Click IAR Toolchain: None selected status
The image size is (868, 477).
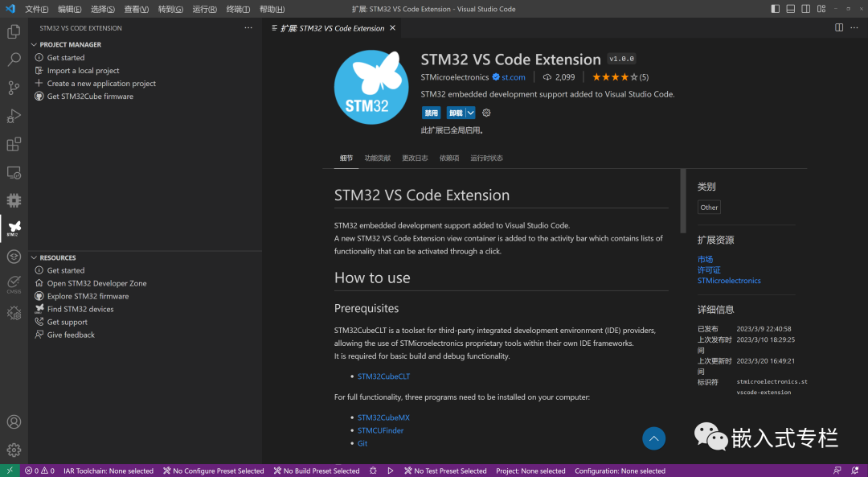tap(108, 471)
